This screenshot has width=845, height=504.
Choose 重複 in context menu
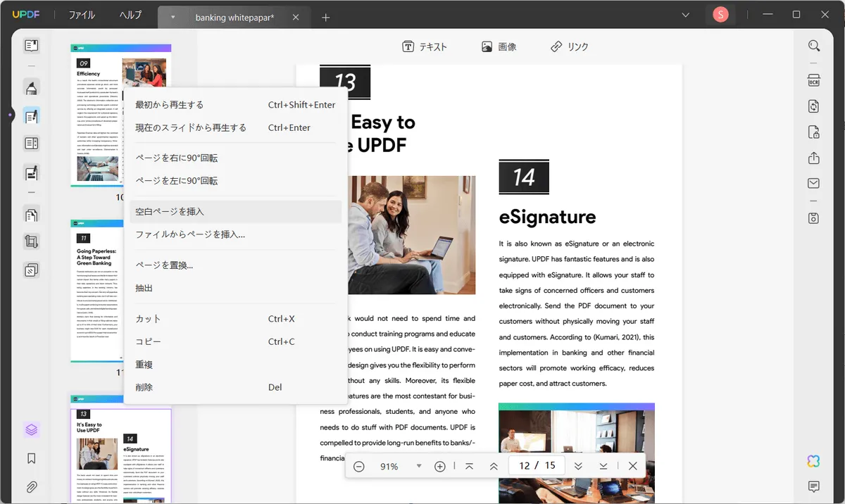236,365
